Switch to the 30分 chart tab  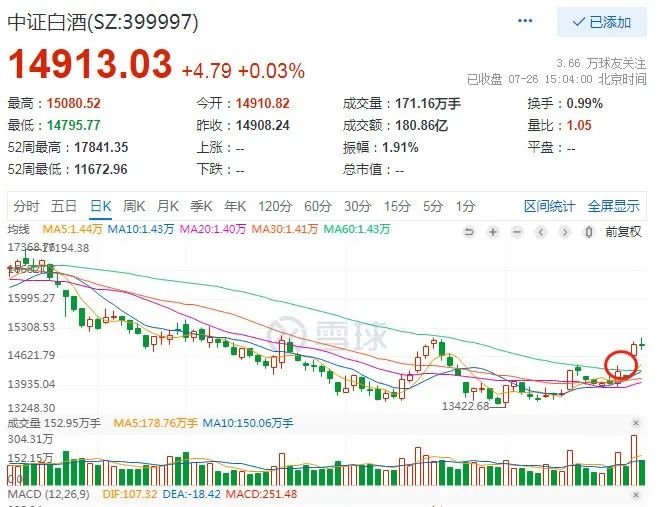(358, 206)
